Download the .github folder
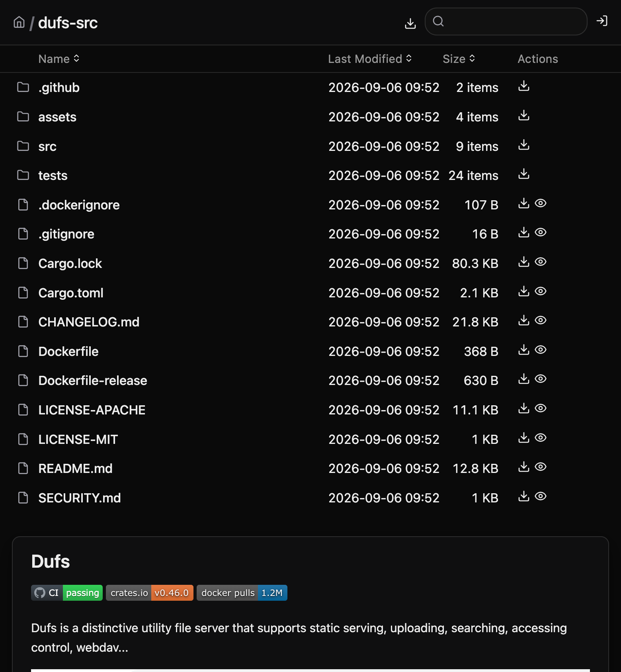This screenshot has width=621, height=672. click(524, 86)
